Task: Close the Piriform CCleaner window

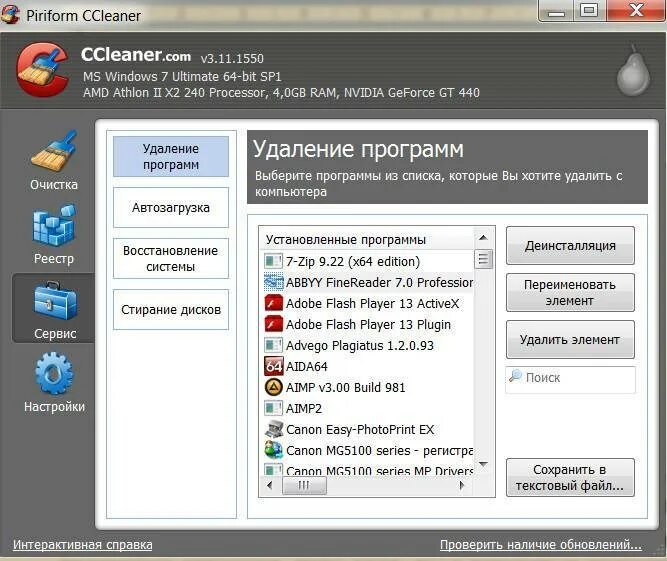Action: [636, 11]
